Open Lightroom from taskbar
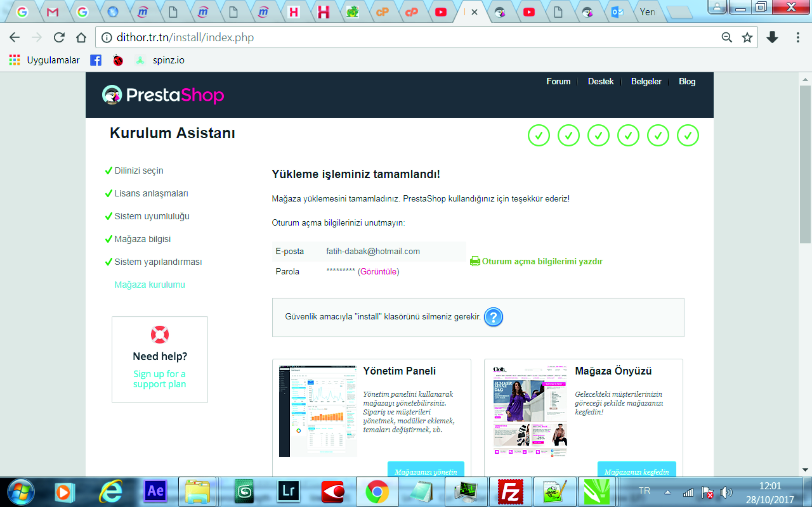This screenshot has width=812, height=507. coord(288,491)
